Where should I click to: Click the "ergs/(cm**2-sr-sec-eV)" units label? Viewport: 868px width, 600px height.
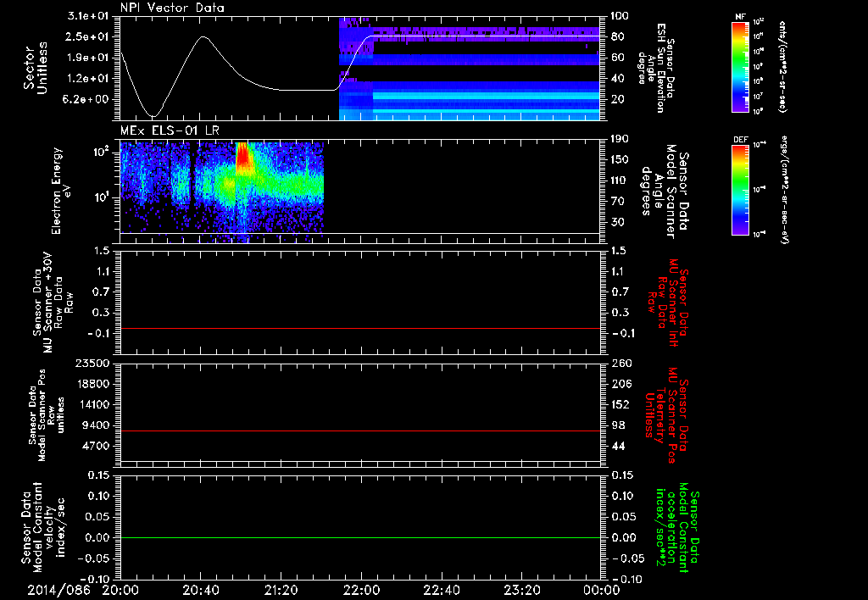click(x=784, y=190)
